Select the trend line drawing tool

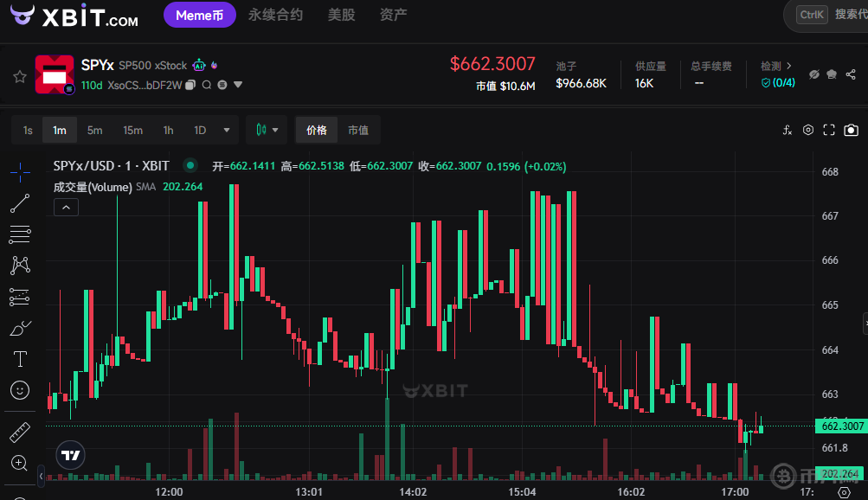click(x=20, y=203)
